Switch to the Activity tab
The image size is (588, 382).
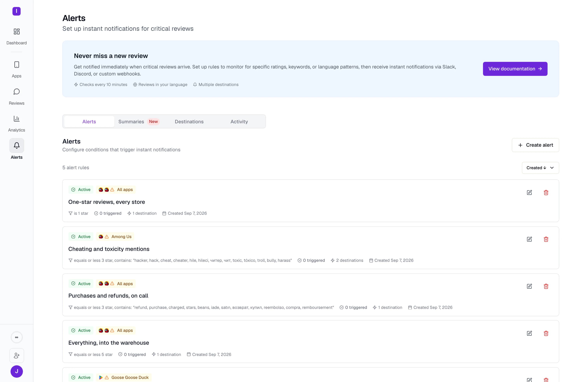[x=239, y=122]
